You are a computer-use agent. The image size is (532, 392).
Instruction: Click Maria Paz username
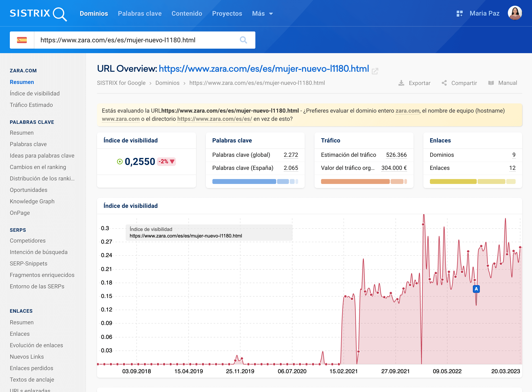[x=484, y=13]
